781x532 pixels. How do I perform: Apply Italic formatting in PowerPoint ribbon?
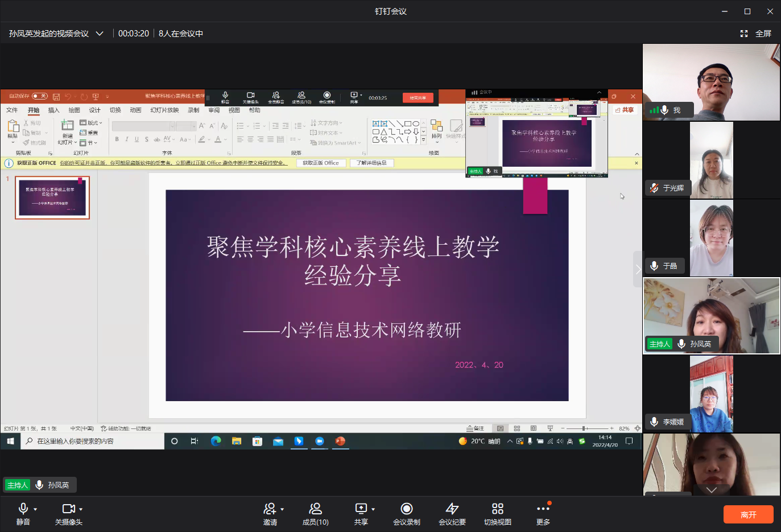coord(126,139)
